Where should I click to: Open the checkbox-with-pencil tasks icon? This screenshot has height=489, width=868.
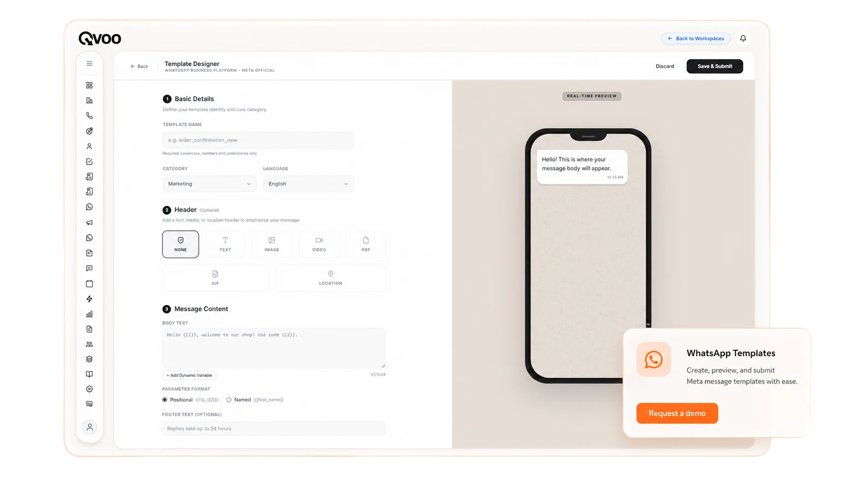coord(89,162)
